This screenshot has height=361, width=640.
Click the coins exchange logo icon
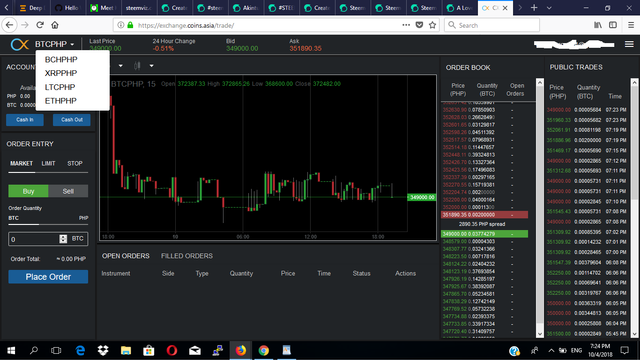(x=19, y=44)
